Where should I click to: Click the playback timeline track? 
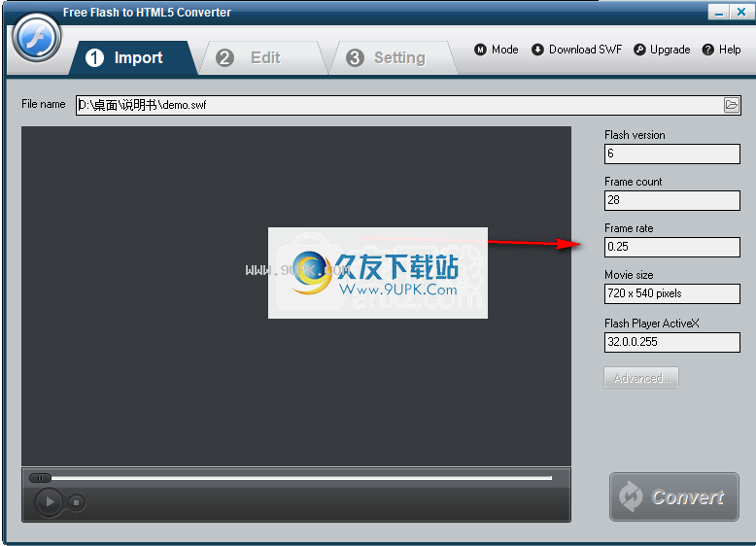click(301, 478)
